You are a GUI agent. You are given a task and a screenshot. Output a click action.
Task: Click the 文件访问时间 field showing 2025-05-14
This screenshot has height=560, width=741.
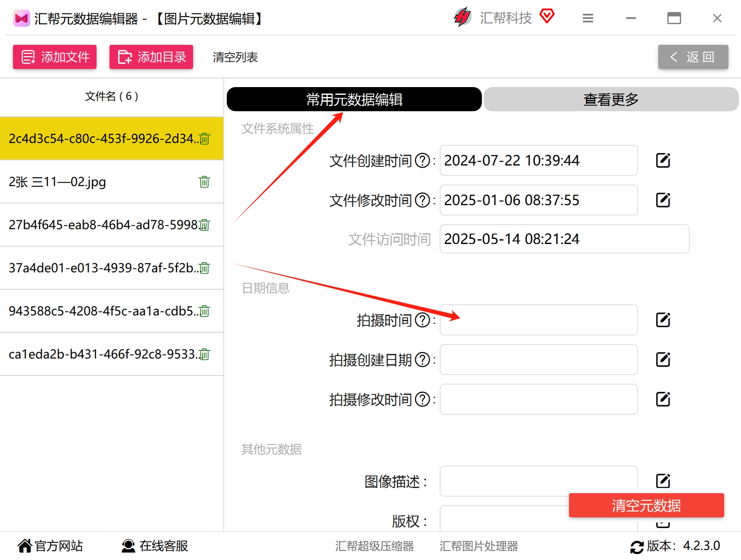tap(564, 239)
